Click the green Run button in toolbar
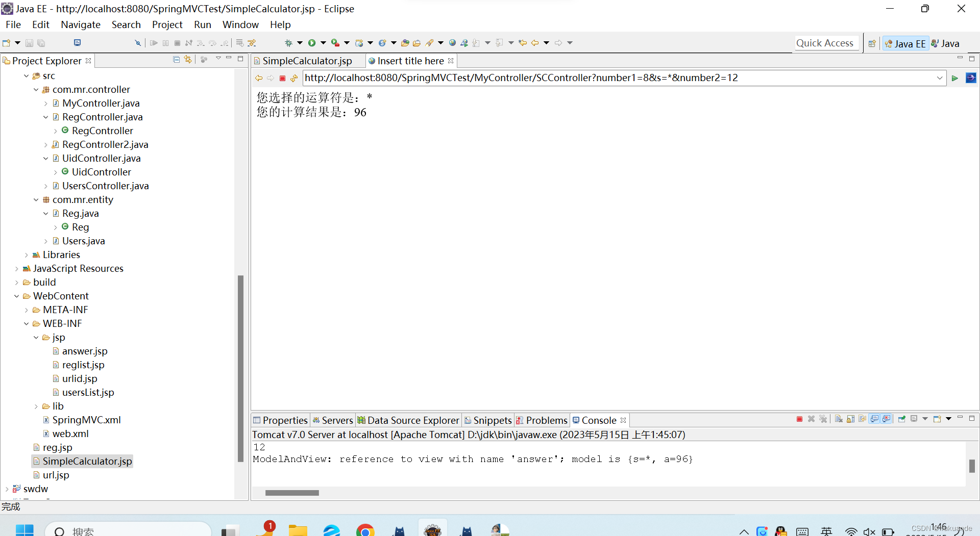The height and width of the screenshot is (536, 980). [312, 43]
